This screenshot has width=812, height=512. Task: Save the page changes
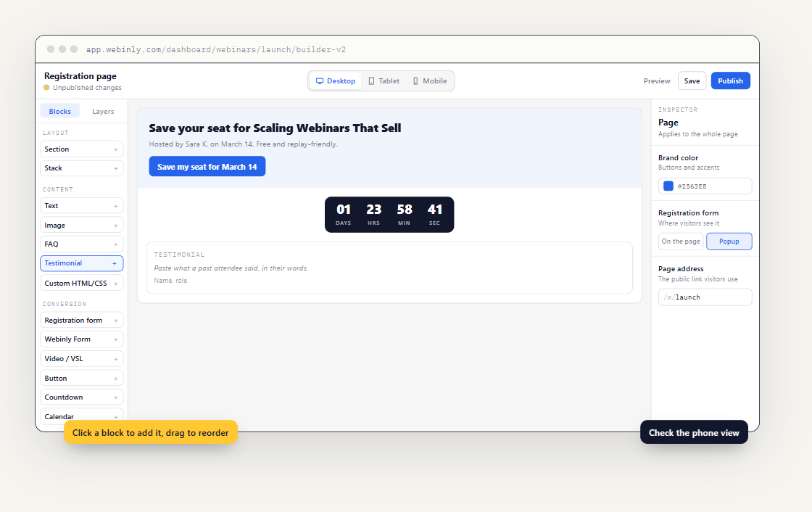[692, 80]
